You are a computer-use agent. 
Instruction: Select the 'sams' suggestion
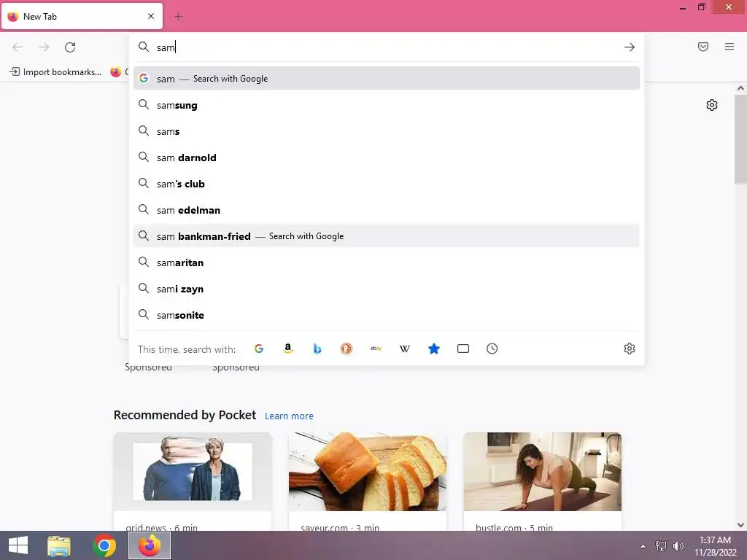387,131
